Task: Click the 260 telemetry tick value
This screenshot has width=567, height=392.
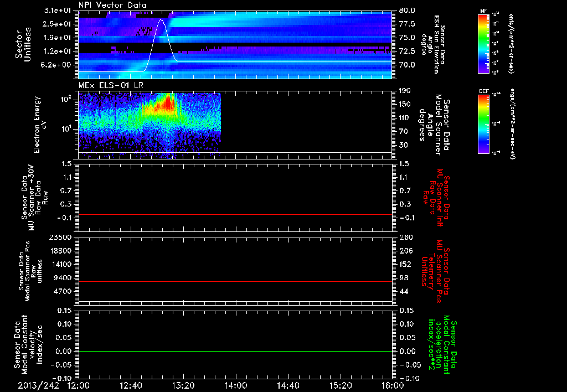Action: click(405, 237)
